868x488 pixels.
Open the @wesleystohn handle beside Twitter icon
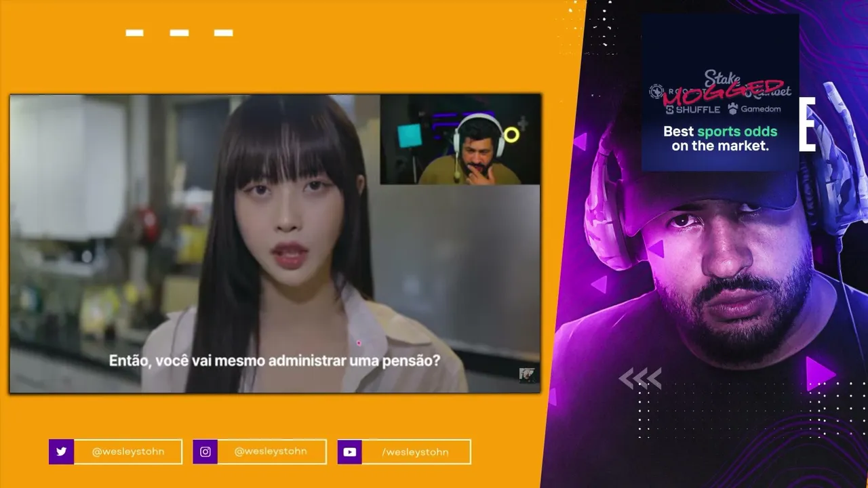[128, 451]
